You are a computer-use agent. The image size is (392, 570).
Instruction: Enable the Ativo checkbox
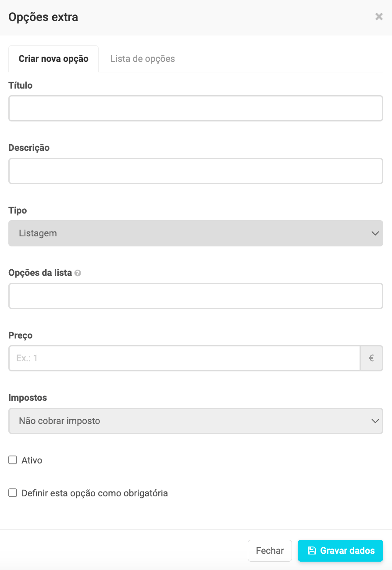[13, 460]
